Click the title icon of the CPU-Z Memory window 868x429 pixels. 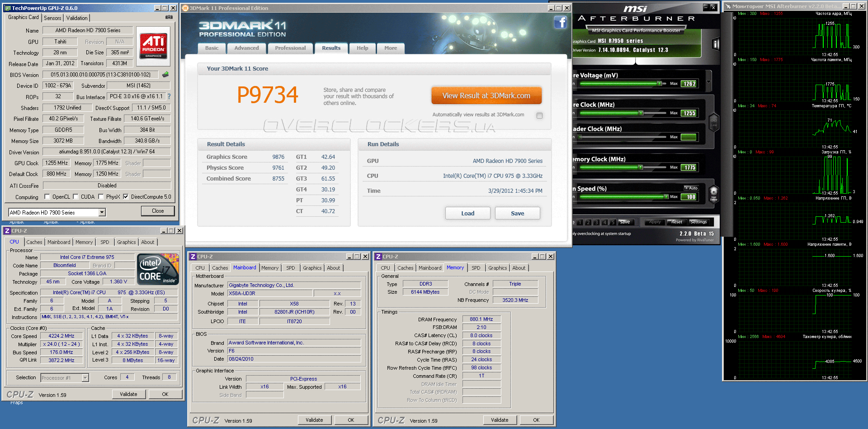pyautogui.click(x=378, y=257)
